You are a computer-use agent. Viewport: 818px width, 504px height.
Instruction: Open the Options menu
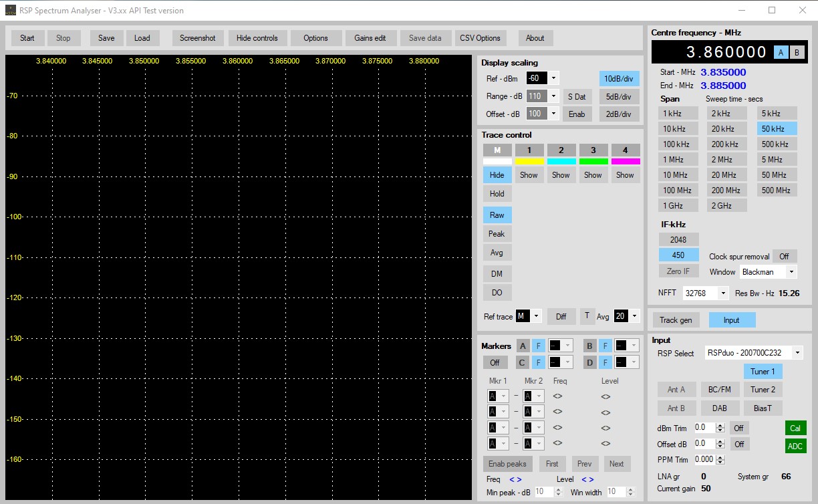(x=315, y=38)
